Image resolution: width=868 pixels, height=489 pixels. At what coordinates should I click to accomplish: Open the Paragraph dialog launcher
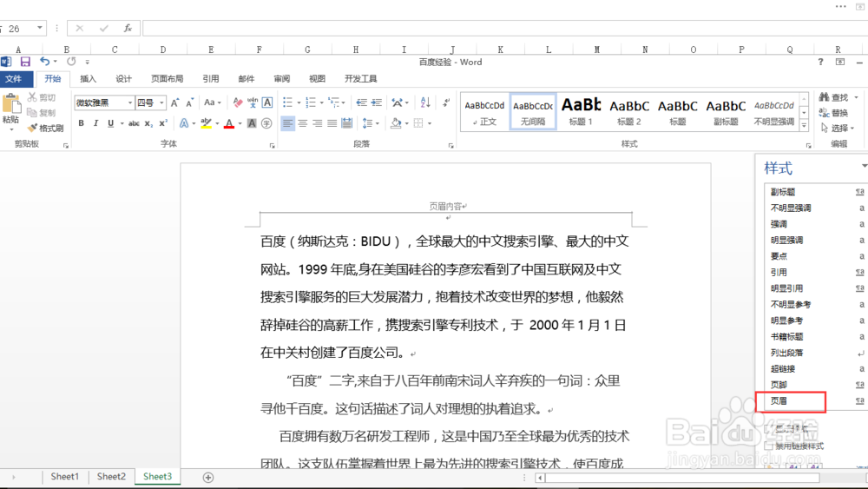450,146
